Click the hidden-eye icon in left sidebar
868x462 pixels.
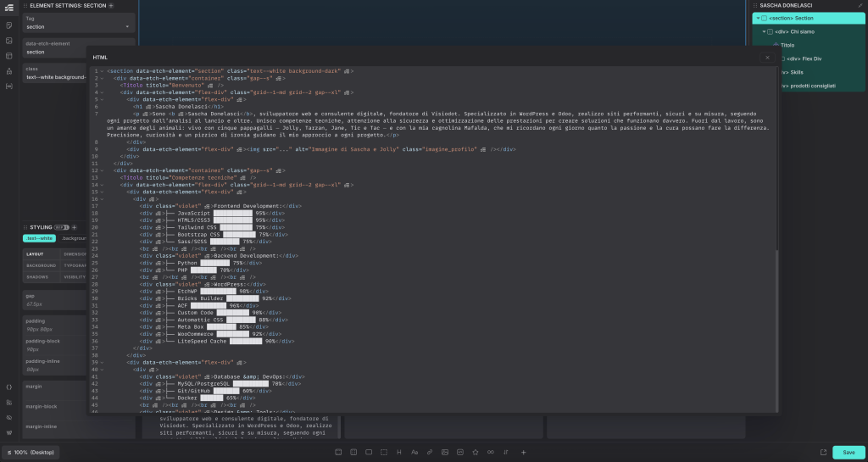pyautogui.click(x=8, y=417)
